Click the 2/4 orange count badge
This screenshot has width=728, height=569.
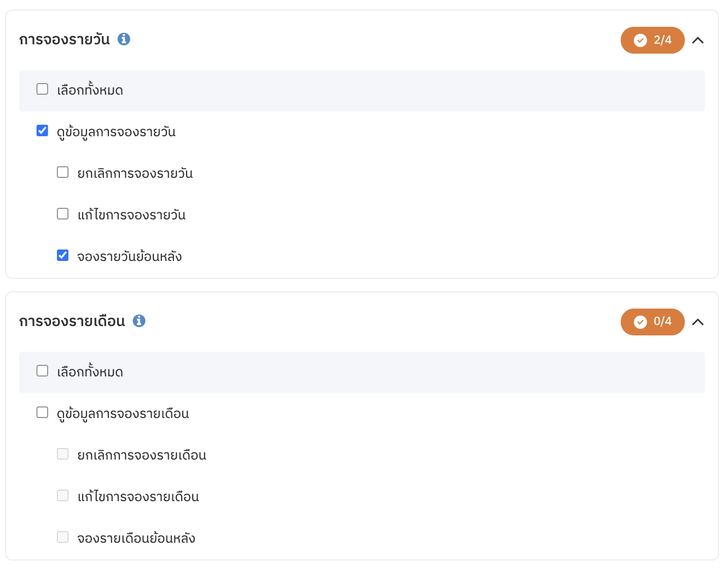[x=652, y=40]
